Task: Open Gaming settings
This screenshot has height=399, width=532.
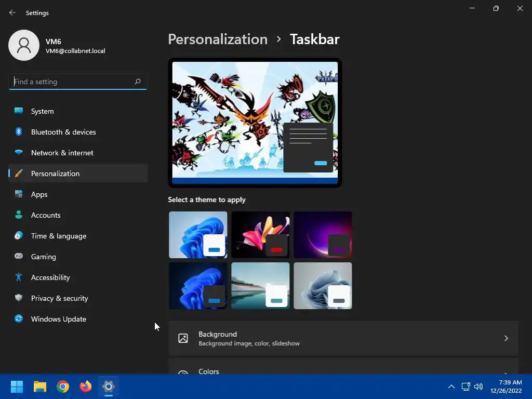Action: (x=78, y=257)
